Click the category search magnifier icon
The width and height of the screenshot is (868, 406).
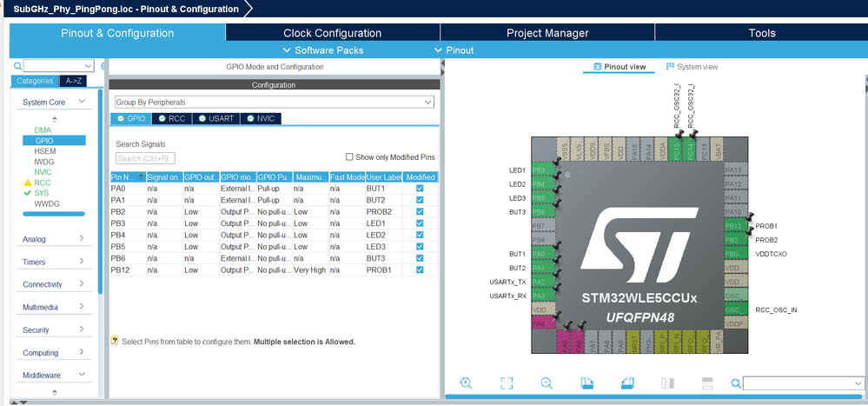coord(17,66)
